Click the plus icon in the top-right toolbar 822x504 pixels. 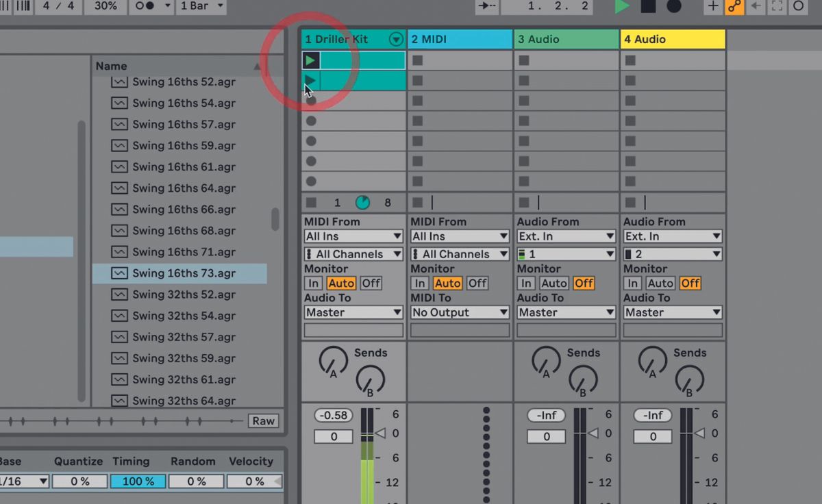click(x=712, y=7)
